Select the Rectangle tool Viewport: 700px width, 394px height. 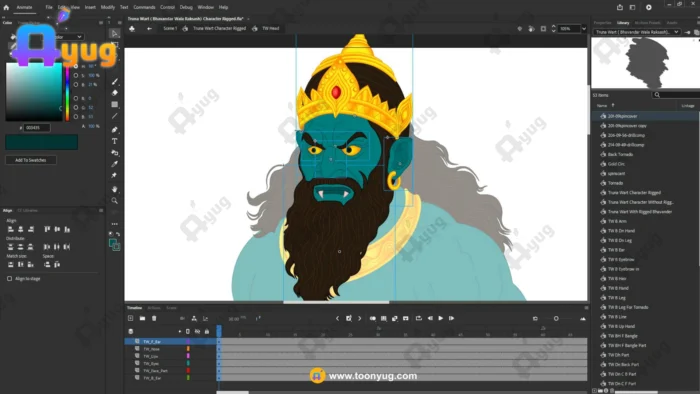pyautogui.click(x=115, y=104)
